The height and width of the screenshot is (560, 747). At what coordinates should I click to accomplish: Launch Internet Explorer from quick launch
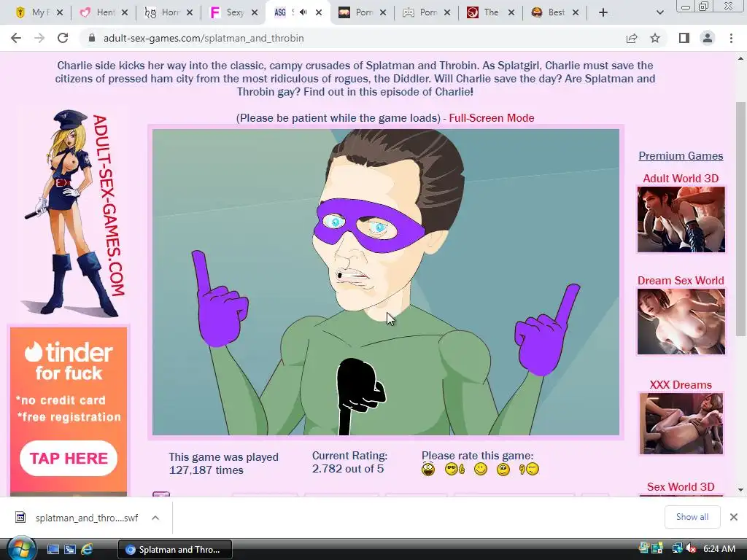click(87, 550)
